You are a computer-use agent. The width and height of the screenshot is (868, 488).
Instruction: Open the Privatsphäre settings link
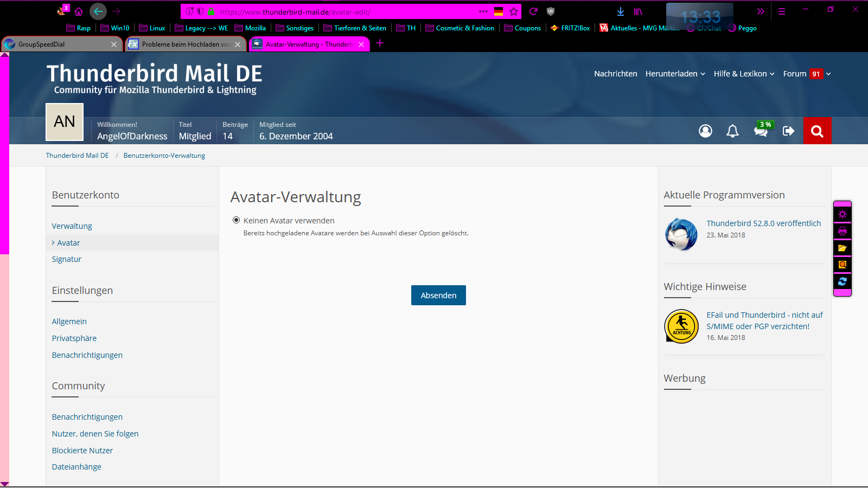(74, 338)
